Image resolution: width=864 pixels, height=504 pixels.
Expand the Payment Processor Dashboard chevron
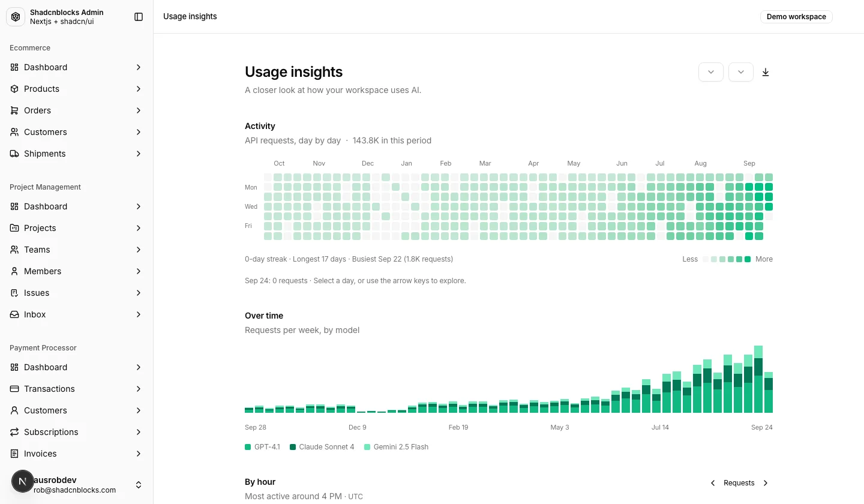point(139,367)
